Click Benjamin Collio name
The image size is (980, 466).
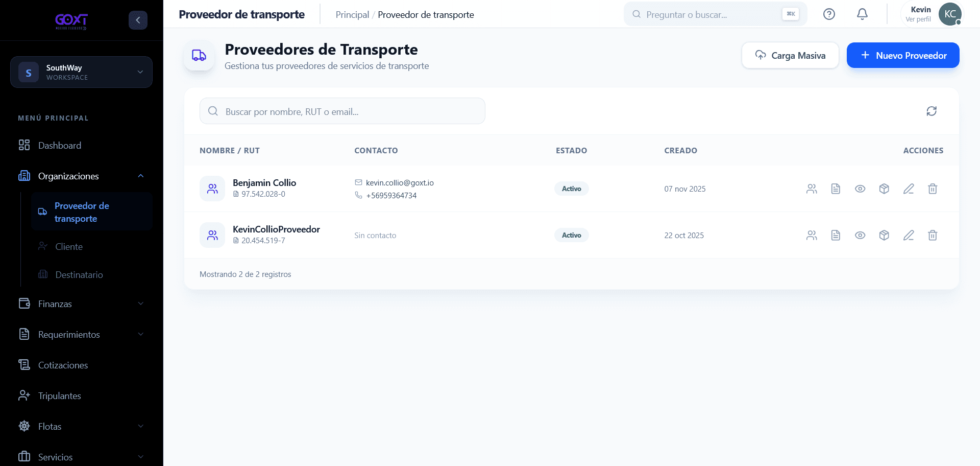click(x=264, y=183)
